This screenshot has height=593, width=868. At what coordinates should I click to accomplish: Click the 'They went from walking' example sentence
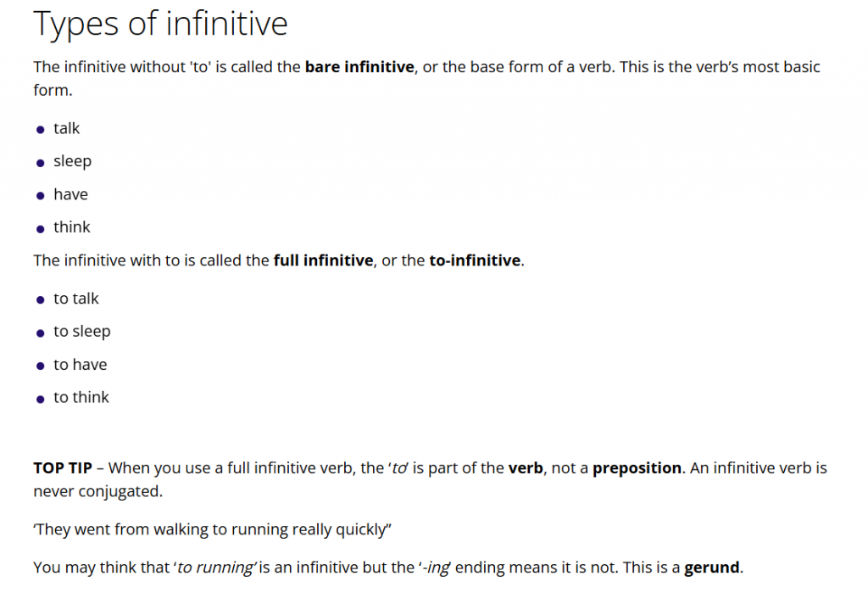pos(212,530)
